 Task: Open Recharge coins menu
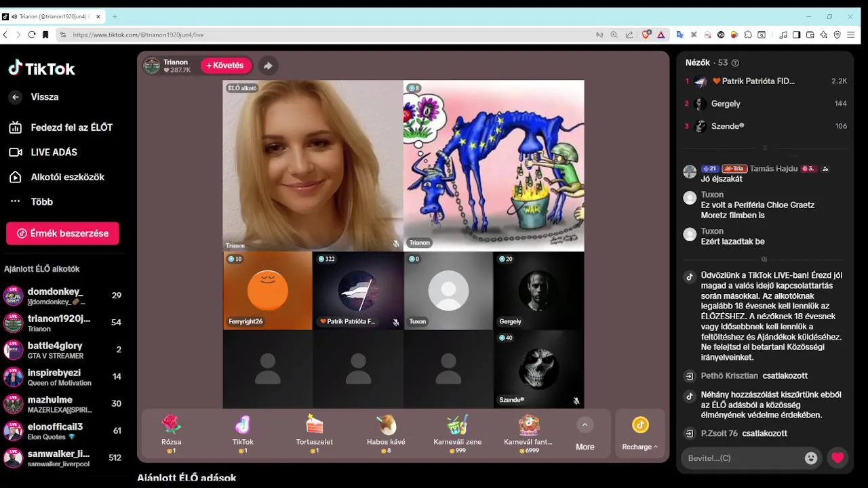pyautogui.click(x=640, y=434)
